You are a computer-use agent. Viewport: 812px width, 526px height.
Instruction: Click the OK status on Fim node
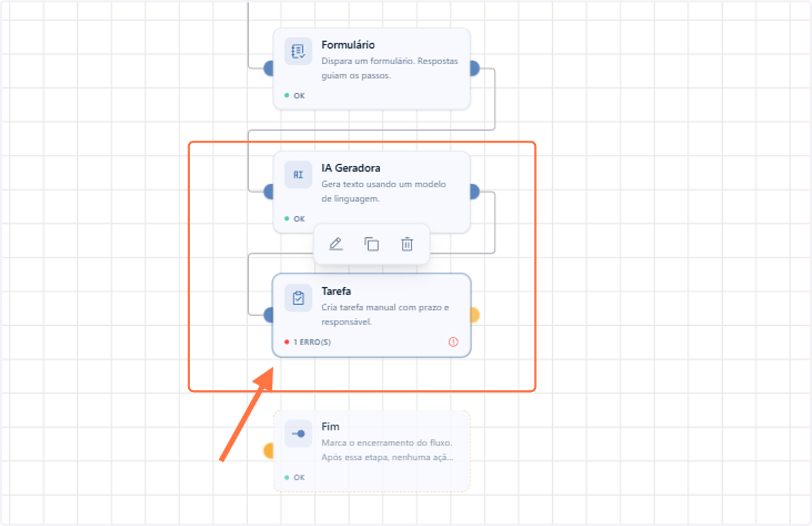[x=294, y=477]
